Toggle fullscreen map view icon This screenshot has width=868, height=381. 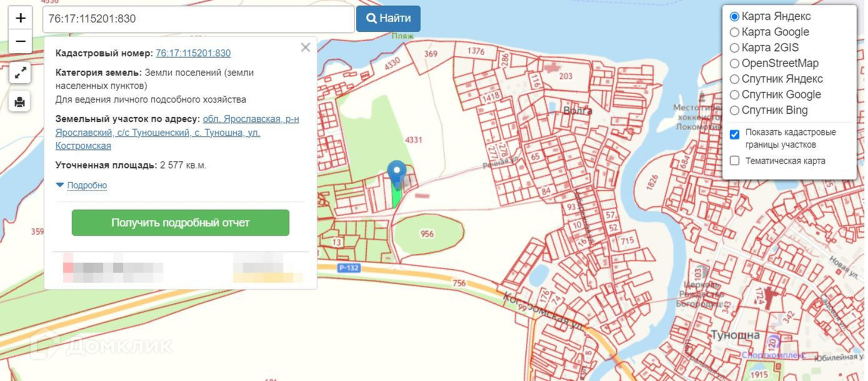point(20,73)
